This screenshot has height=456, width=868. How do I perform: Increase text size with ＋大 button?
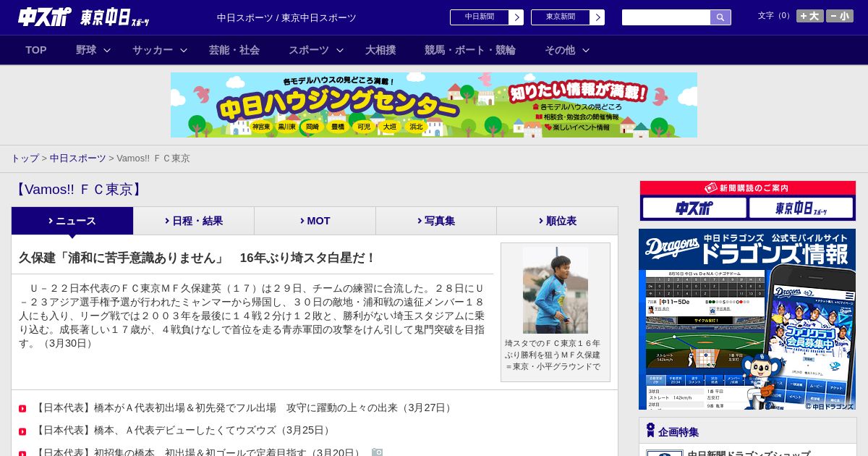pos(809,16)
